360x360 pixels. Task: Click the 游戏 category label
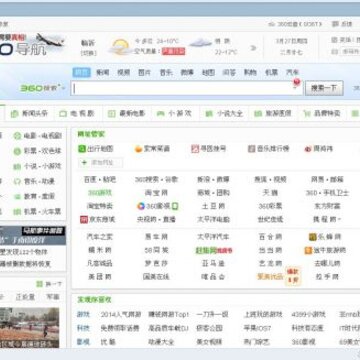coord(83,315)
